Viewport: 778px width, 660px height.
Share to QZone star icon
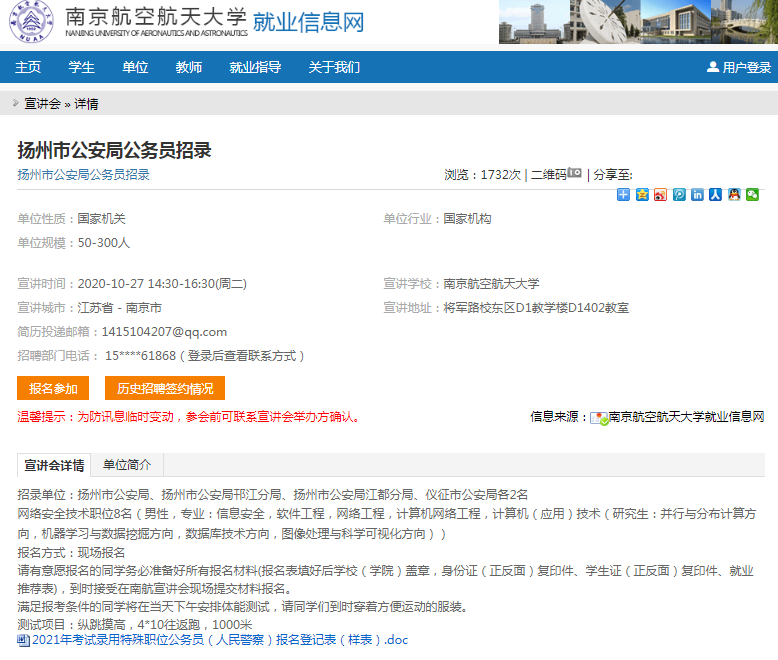coord(642,195)
